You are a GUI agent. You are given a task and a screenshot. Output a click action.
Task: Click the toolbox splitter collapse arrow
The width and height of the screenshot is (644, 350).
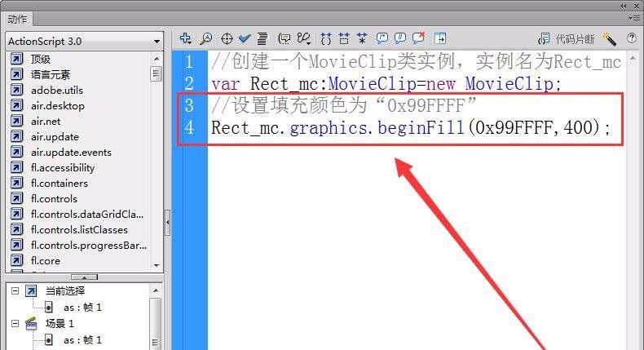pyautogui.click(x=84, y=277)
